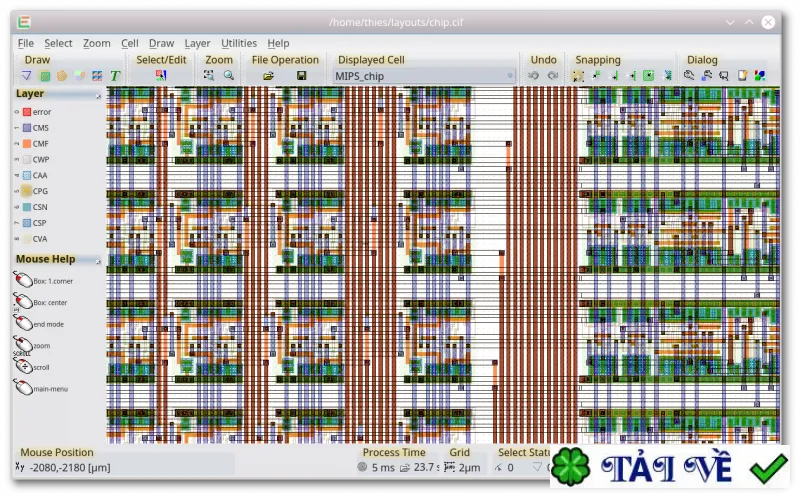Choose the green box draw tool
The image size is (800, 498).
(x=45, y=76)
